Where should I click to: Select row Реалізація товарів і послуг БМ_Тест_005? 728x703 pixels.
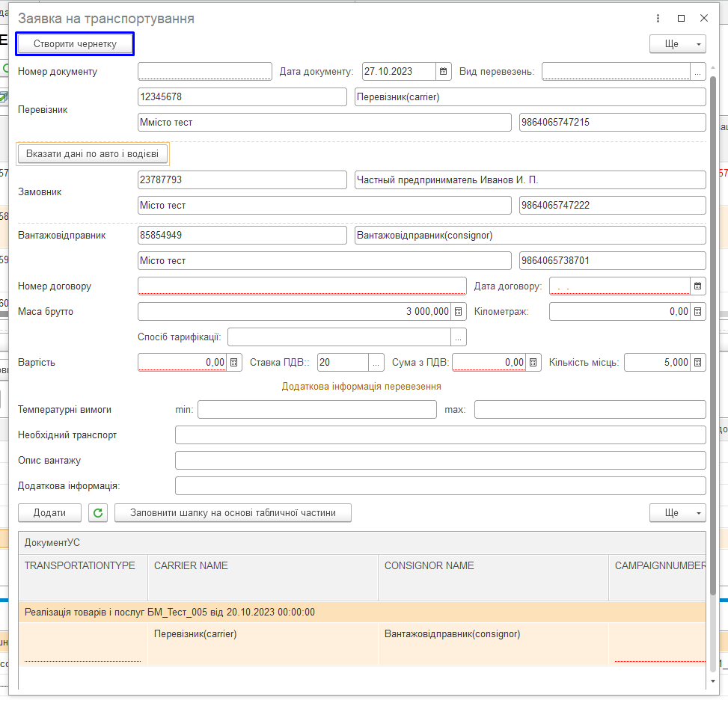point(362,613)
